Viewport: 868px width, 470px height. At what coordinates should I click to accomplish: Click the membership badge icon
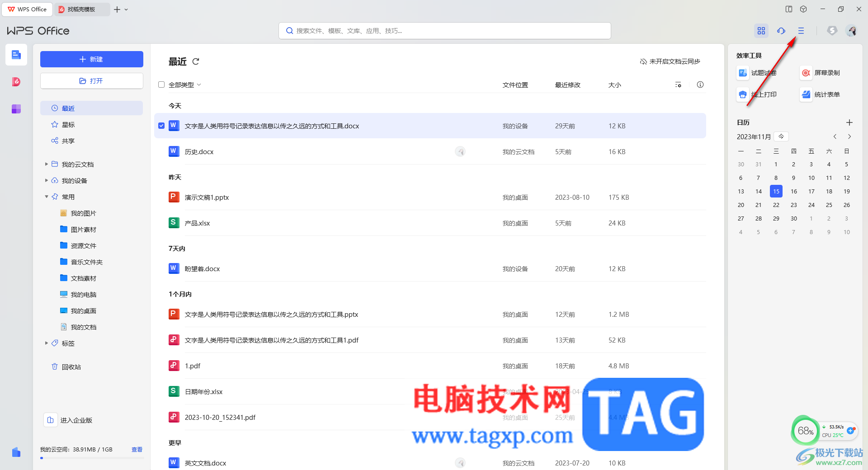click(x=832, y=31)
